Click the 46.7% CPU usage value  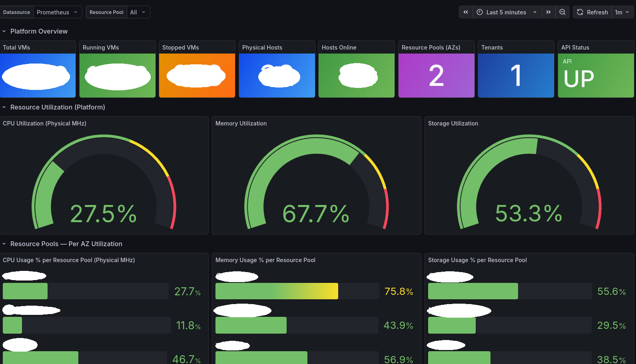click(186, 359)
